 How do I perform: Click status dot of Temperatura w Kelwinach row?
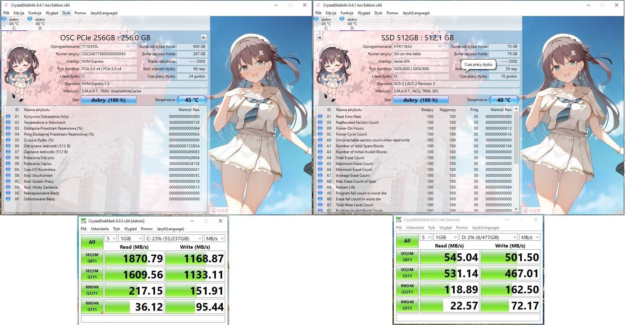tap(8, 122)
